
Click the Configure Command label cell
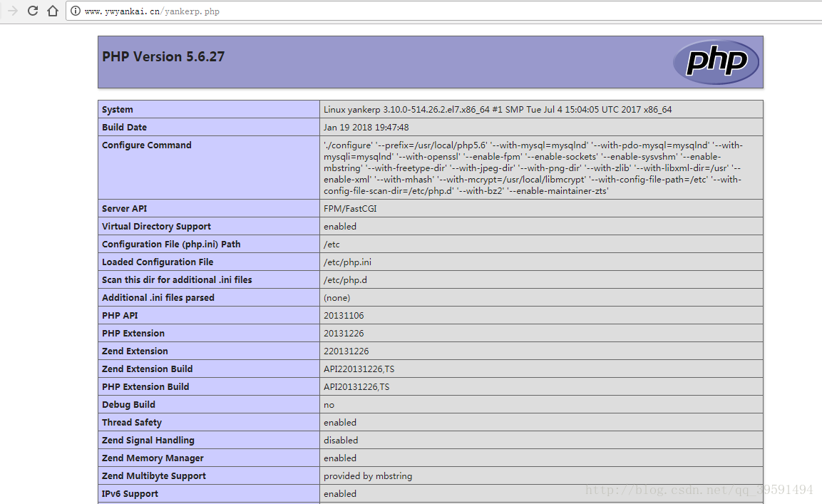pyautogui.click(x=147, y=145)
